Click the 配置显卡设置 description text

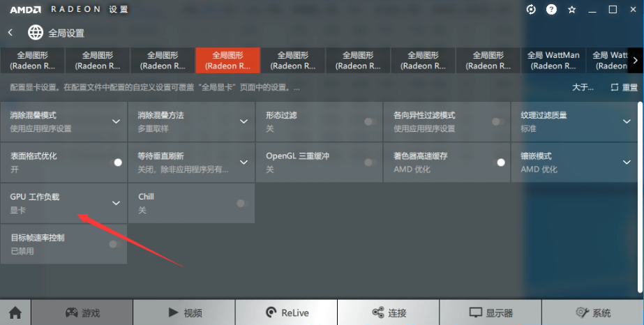pos(155,87)
